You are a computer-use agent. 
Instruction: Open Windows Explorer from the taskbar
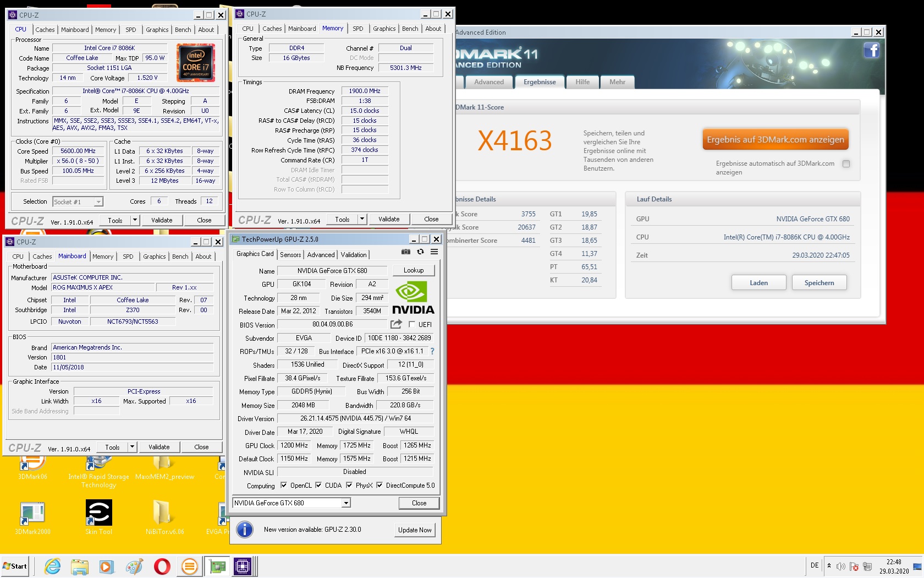click(x=80, y=566)
